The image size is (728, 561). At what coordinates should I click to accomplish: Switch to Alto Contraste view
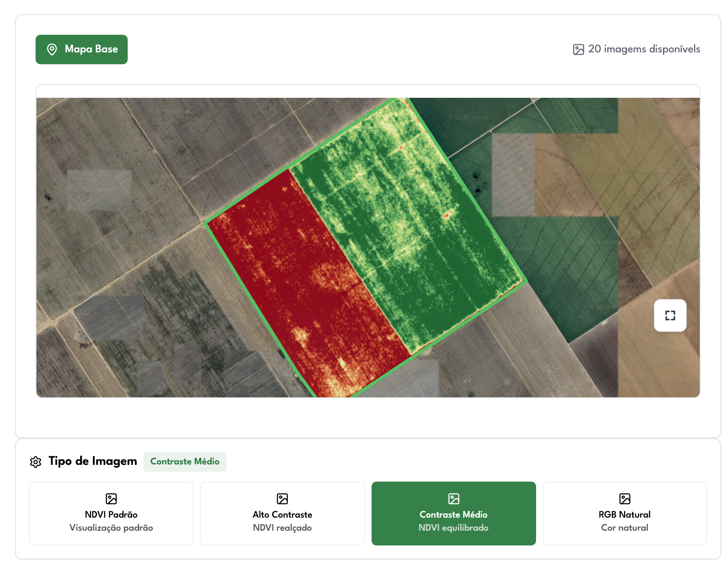[x=282, y=514]
